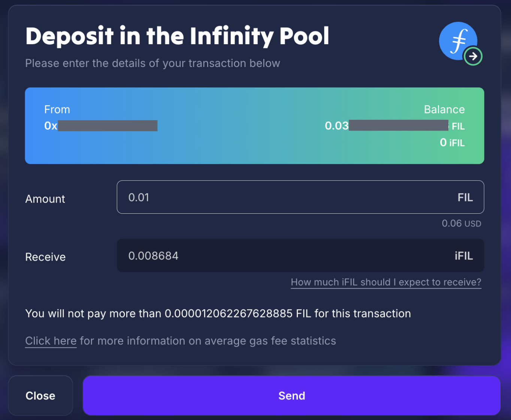Click the Receive iFIL output field
The image size is (511, 420).
pyautogui.click(x=285, y=256)
